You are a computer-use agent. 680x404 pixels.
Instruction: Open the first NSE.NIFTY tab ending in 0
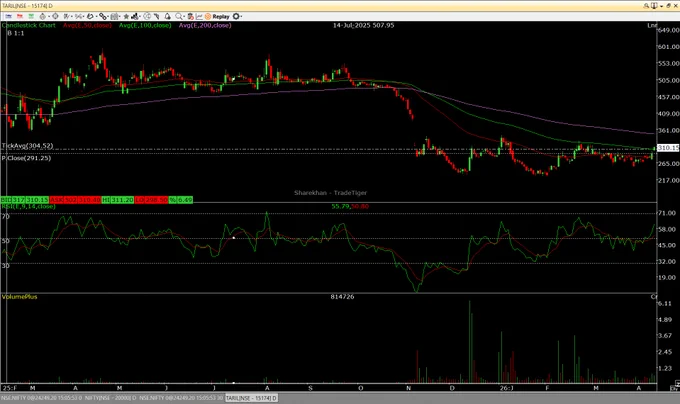pos(42,398)
